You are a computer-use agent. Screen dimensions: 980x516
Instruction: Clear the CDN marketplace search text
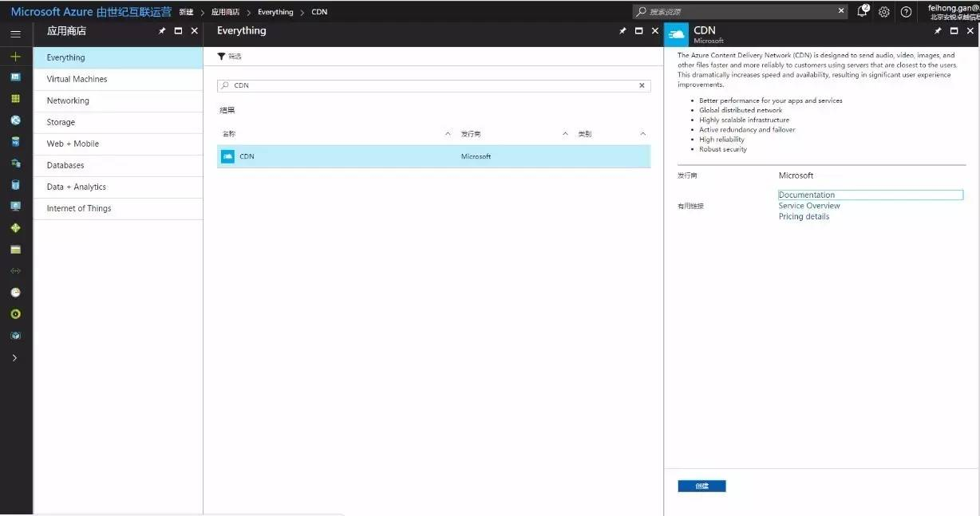(642, 85)
